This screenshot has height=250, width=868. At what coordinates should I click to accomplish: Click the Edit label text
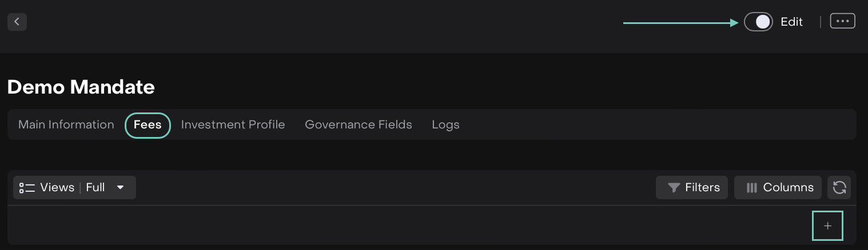click(791, 22)
